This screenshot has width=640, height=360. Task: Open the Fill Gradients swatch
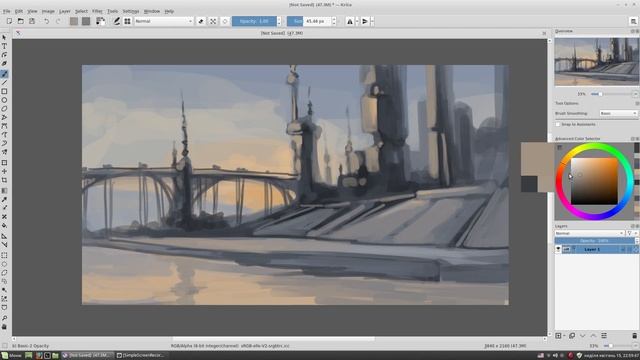pos(74,21)
